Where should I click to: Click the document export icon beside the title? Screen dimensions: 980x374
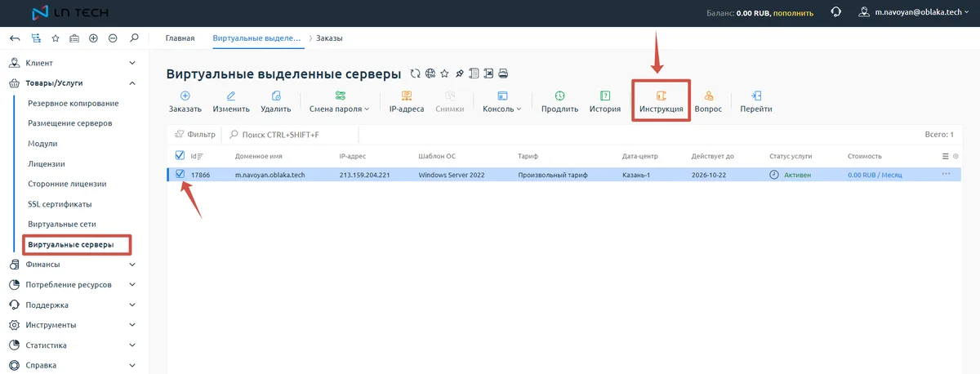(x=474, y=73)
